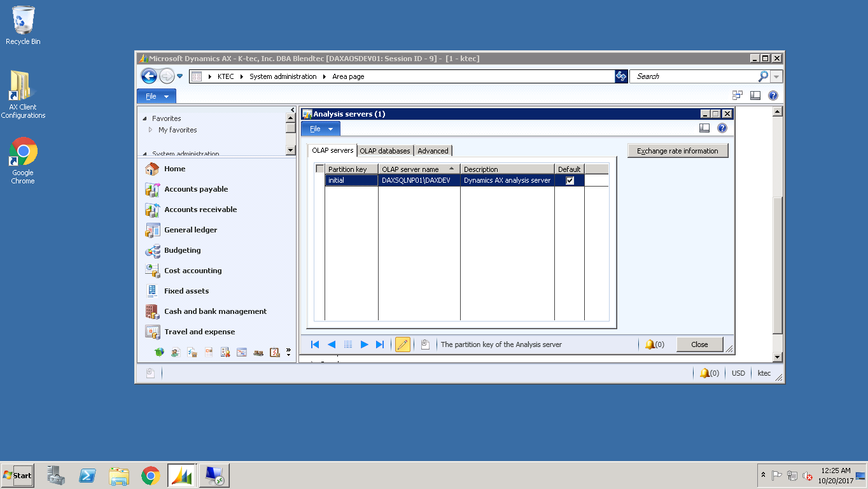Collapse the Favorites section
The image size is (868, 489).
(145, 118)
